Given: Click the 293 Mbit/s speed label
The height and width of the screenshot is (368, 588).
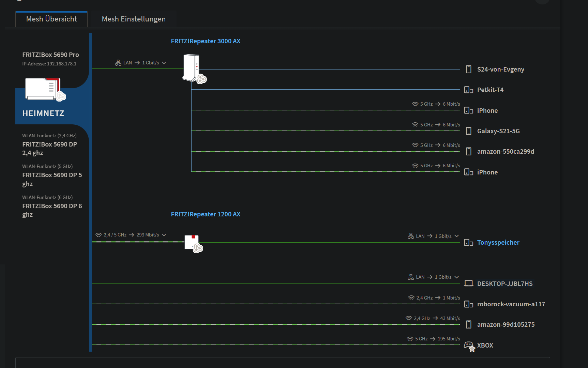Looking at the screenshot, I should pos(148,235).
